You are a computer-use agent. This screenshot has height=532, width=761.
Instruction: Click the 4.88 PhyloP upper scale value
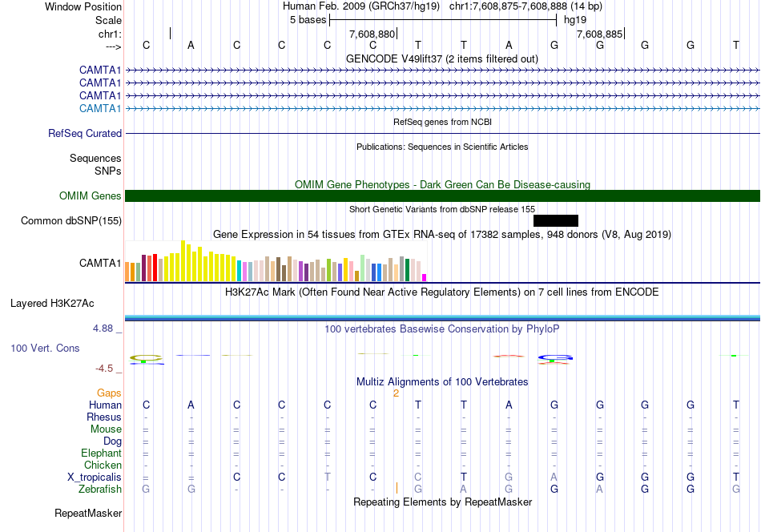[x=103, y=328]
